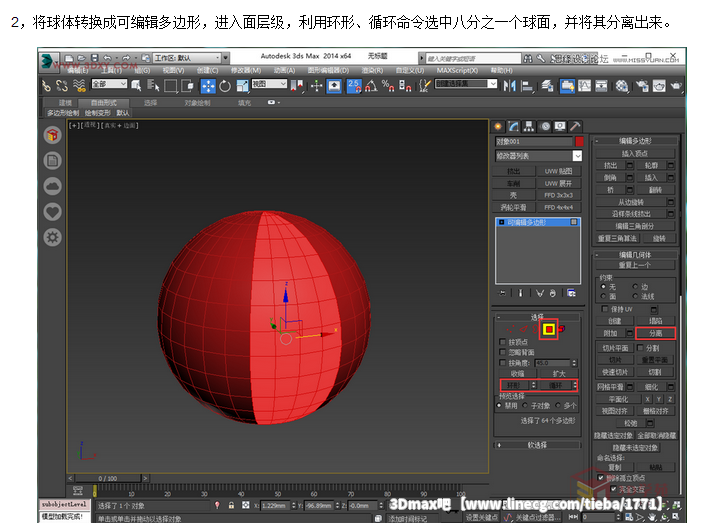Open the 工作区 workspace dropdown
Viewport: 702px width, 523px height.
[187, 58]
